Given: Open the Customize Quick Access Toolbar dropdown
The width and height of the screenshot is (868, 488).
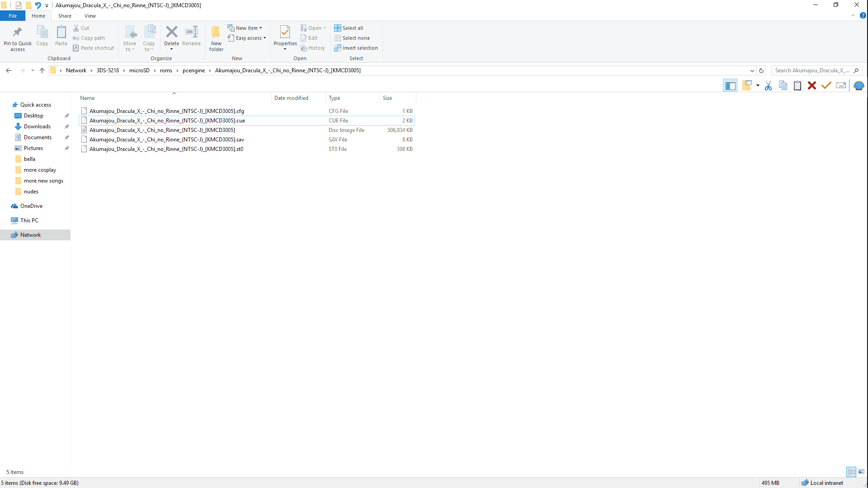Looking at the screenshot, I should click(x=47, y=6).
